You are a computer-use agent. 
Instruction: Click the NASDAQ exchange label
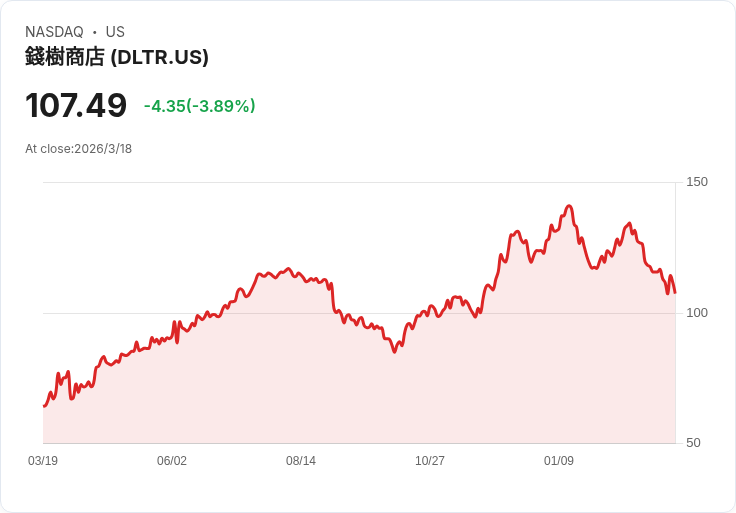[54, 32]
